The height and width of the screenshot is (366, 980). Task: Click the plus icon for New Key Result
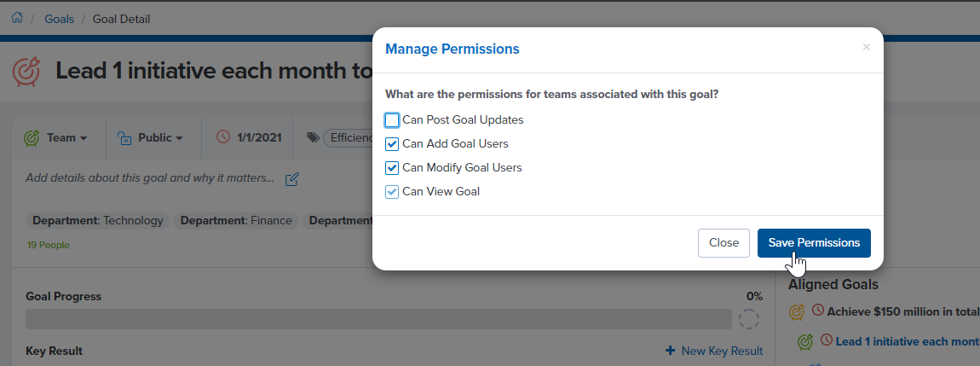click(x=670, y=351)
